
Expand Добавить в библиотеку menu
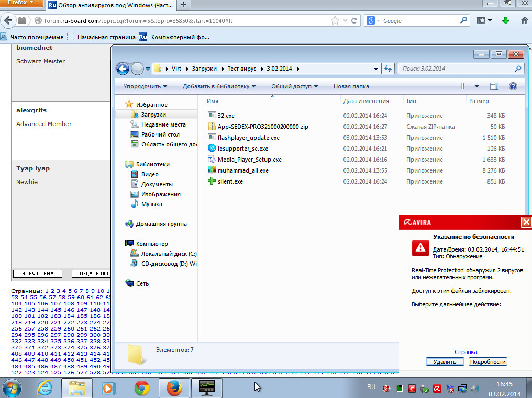219,86
